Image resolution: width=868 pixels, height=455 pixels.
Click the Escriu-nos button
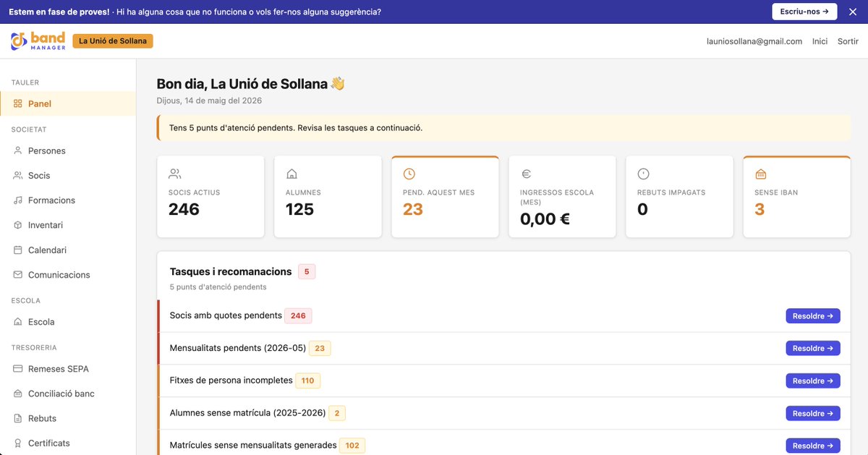tap(804, 12)
